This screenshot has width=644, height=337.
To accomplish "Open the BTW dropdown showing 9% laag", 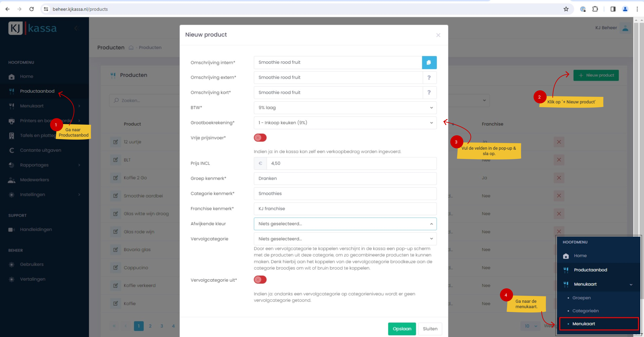I will tap(345, 108).
